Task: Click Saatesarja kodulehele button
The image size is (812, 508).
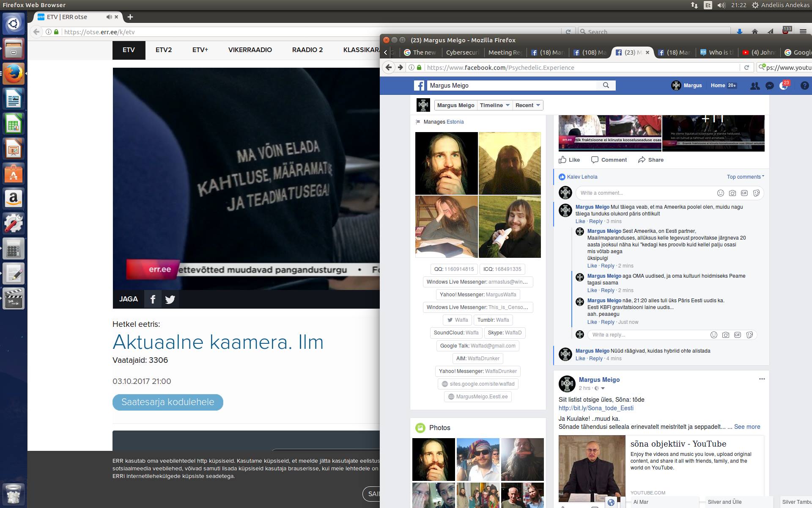Action: point(167,402)
